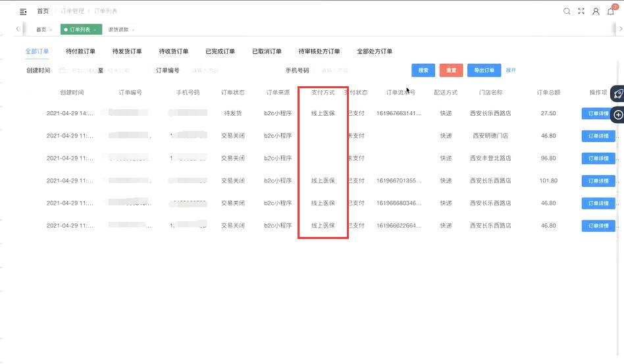Select the 待发货订单 tab

tap(127, 51)
